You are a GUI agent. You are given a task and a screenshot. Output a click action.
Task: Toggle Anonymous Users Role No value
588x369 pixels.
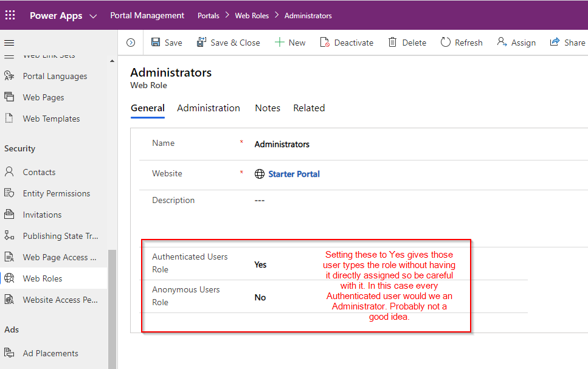pos(260,298)
